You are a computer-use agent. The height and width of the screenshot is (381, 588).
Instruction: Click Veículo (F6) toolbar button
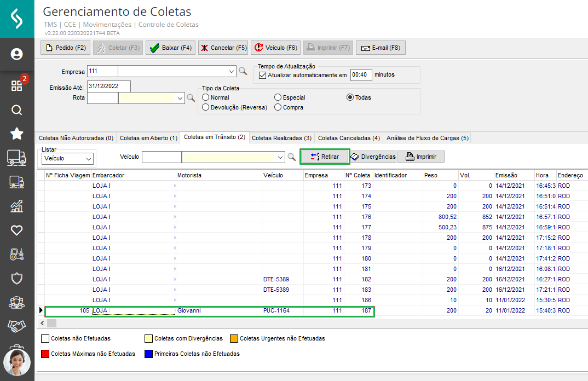[x=275, y=48]
